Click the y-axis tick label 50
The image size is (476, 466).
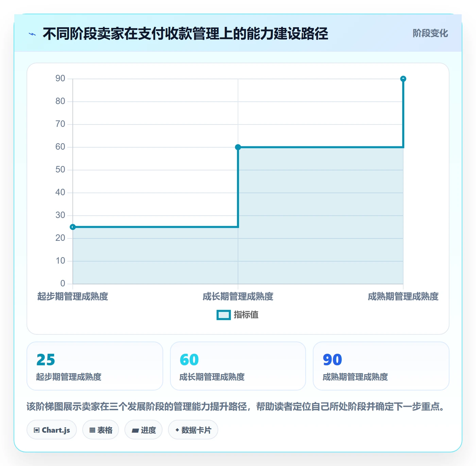[x=60, y=170]
